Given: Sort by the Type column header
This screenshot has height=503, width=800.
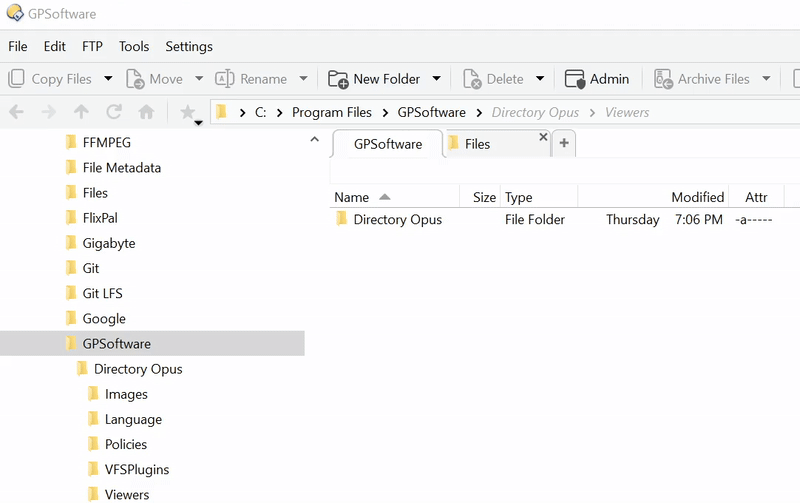Looking at the screenshot, I should coord(539,197).
